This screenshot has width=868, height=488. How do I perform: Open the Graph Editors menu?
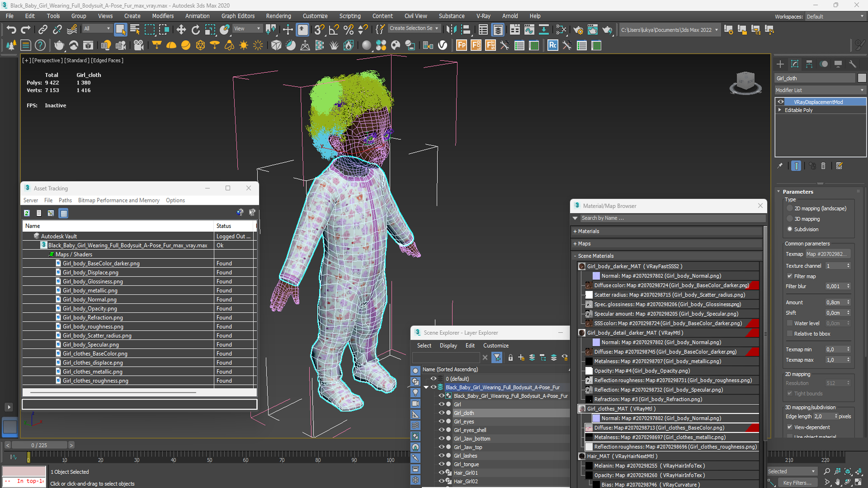(x=238, y=16)
